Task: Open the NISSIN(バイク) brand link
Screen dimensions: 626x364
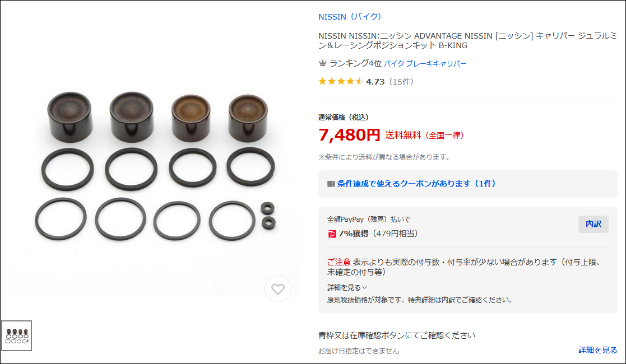Action: pyautogui.click(x=350, y=17)
